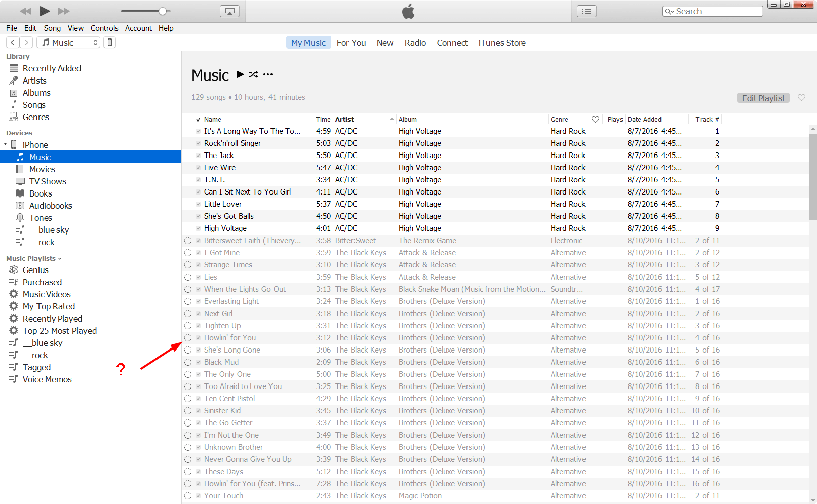Open the Music Videos smart playlist

tap(47, 294)
